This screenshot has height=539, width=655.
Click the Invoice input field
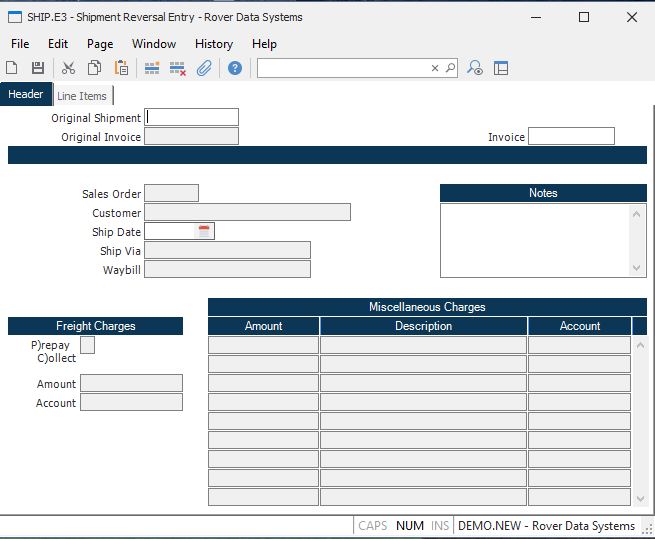click(x=571, y=136)
